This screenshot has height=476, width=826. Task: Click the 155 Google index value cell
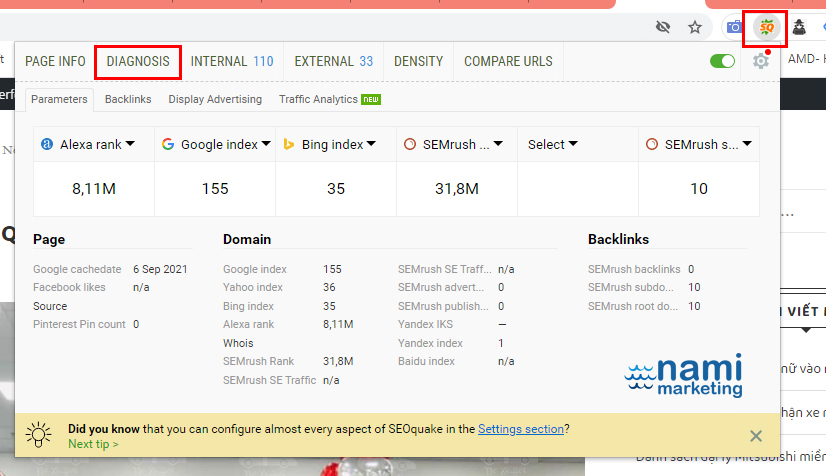click(x=215, y=189)
